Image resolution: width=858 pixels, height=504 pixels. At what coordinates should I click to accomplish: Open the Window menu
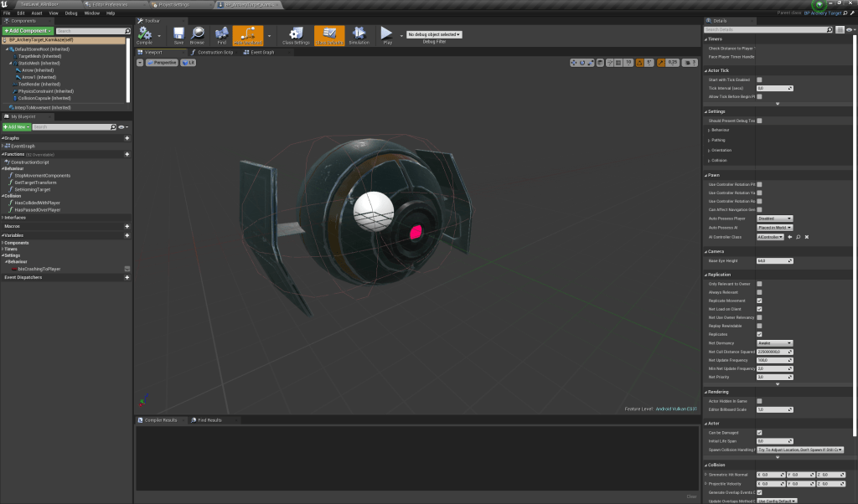pos(92,13)
